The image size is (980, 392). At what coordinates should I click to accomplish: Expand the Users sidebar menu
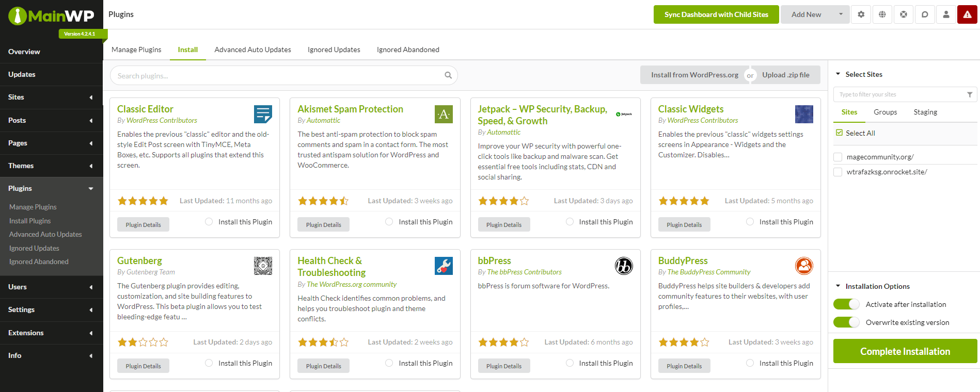[x=52, y=287]
